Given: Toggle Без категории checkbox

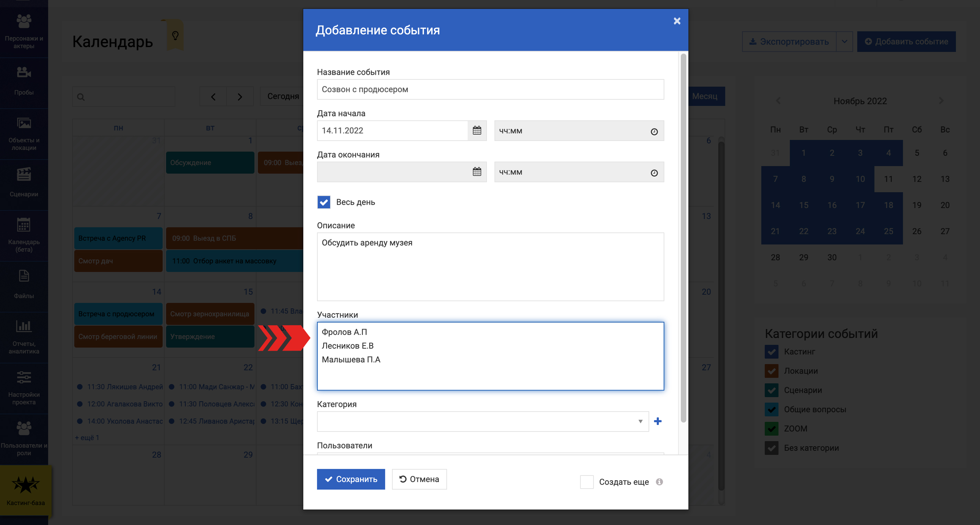Looking at the screenshot, I should [771, 448].
